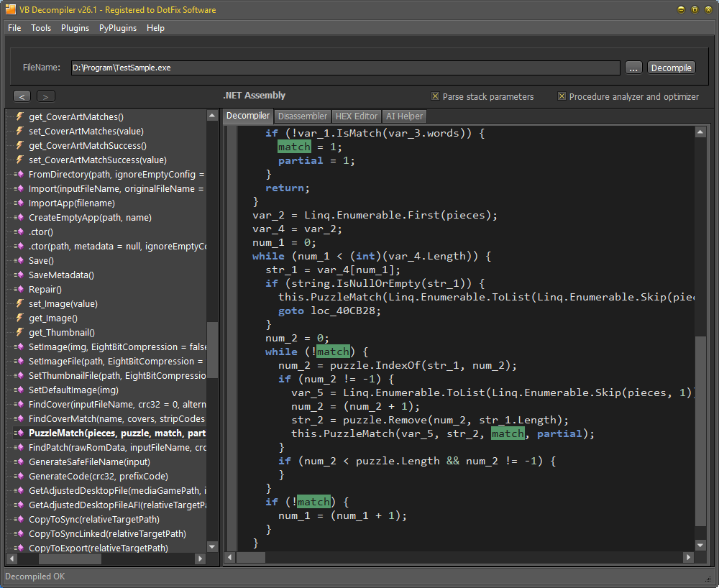This screenshot has width=719, height=588.
Task: Click the method icon beside Save()
Action: [19, 260]
